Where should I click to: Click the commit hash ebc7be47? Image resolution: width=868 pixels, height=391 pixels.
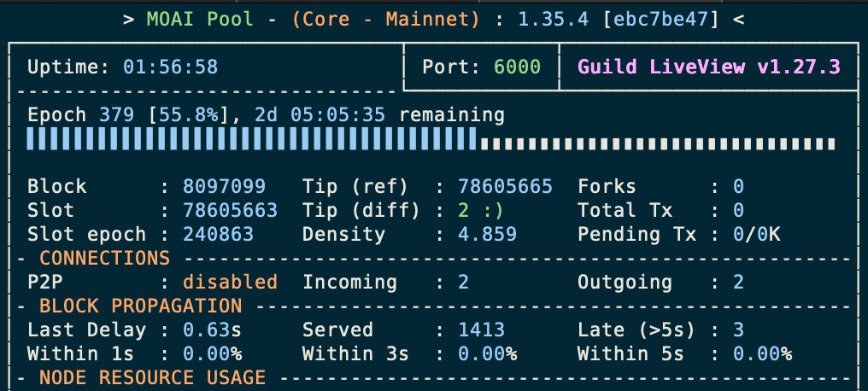coord(661,20)
